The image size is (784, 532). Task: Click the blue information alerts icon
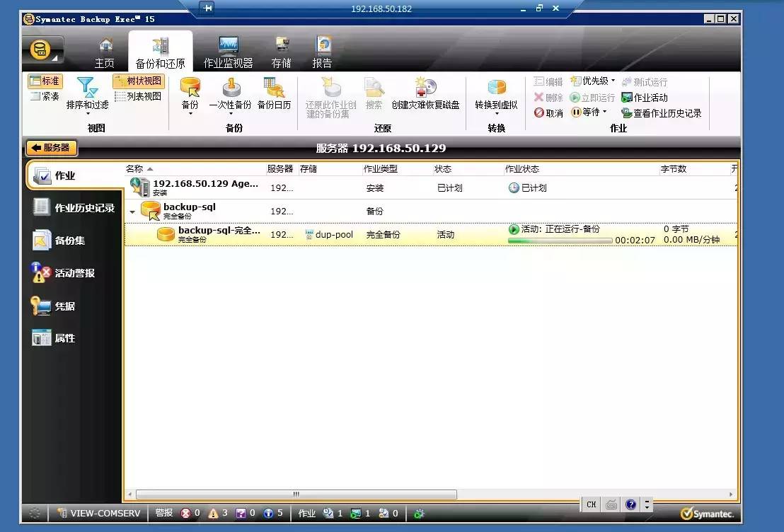[268, 513]
